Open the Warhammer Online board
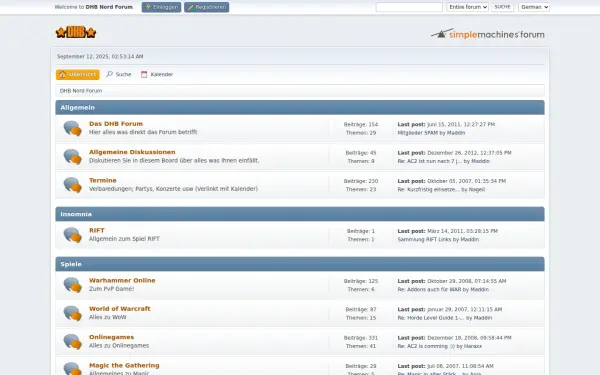600x375 pixels. coord(122,280)
